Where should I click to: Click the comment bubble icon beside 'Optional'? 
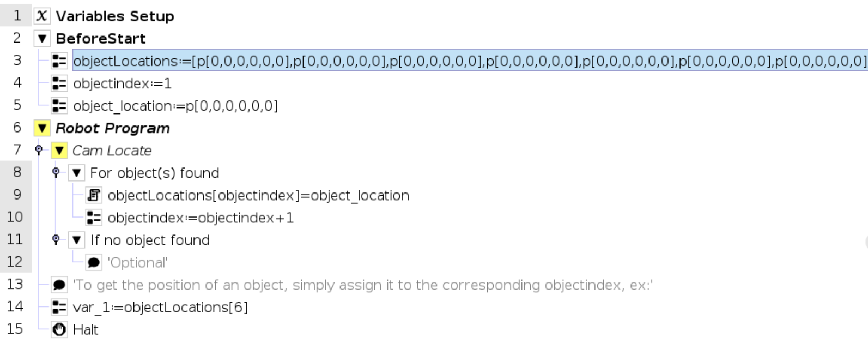(x=94, y=263)
